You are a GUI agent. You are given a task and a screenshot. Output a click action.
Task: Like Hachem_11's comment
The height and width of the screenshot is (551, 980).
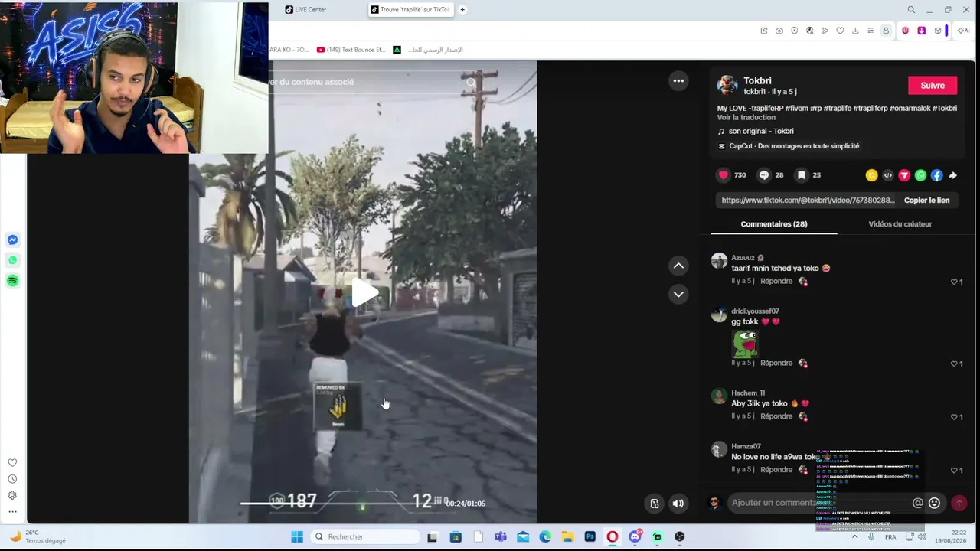[955, 417]
